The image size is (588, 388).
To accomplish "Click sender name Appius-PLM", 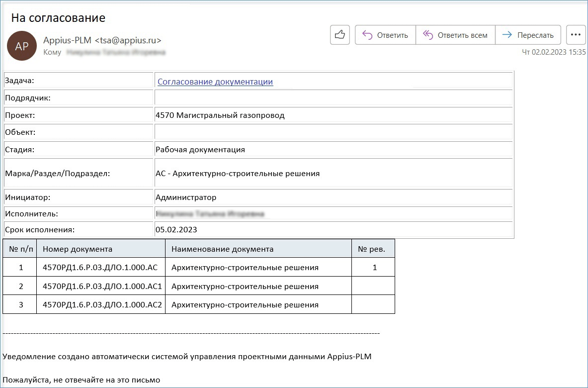I will point(67,41).
